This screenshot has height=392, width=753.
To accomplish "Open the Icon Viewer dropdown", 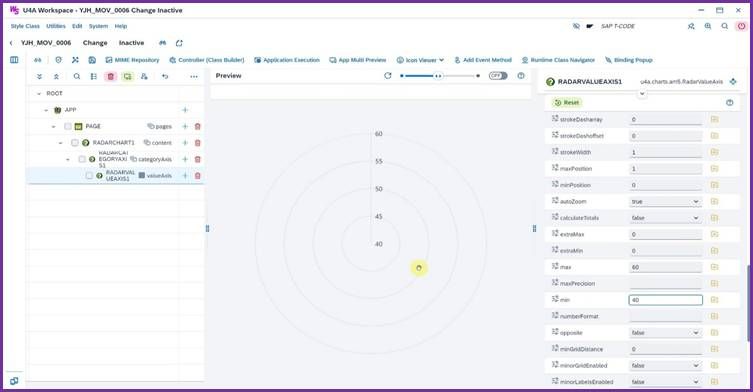I will [x=420, y=60].
